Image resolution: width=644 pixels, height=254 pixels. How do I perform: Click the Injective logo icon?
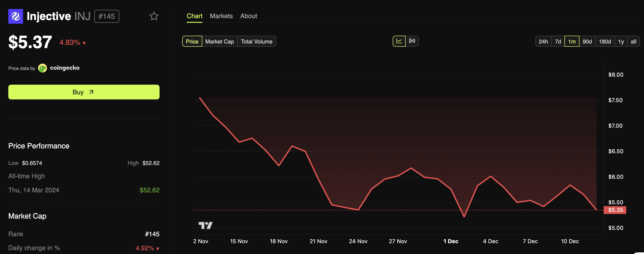[15, 16]
